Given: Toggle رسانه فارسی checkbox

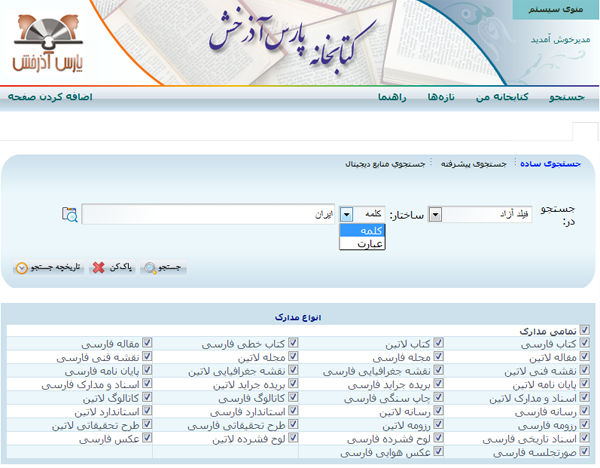Looking at the screenshot, I should coord(584,411).
